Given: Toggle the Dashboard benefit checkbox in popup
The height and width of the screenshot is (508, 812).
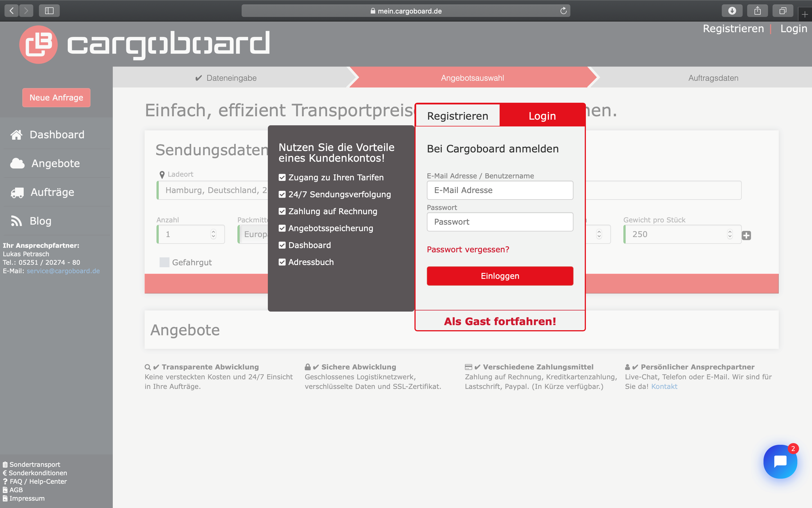Looking at the screenshot, I should (x=282, y=245).
